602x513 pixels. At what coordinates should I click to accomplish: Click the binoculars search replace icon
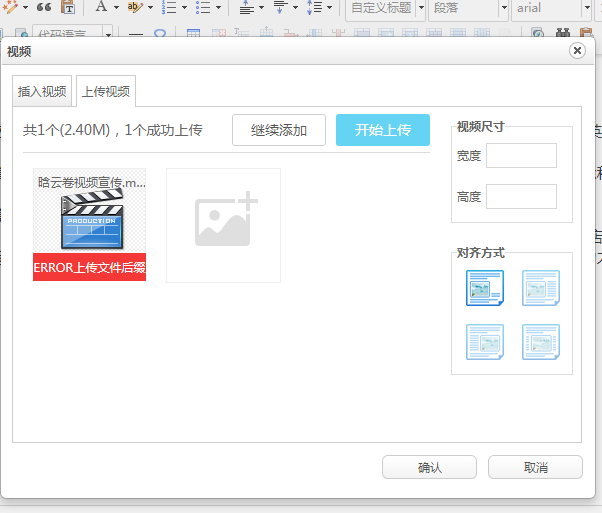[562, 33]
